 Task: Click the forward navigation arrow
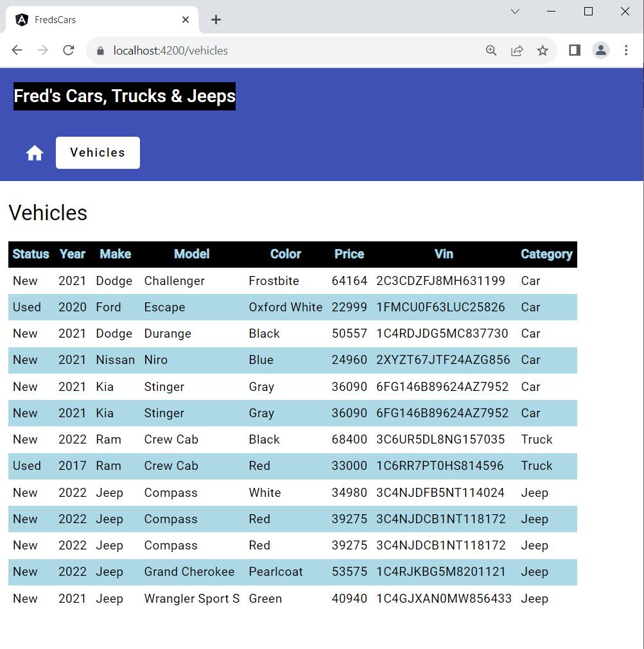(42, 51)
